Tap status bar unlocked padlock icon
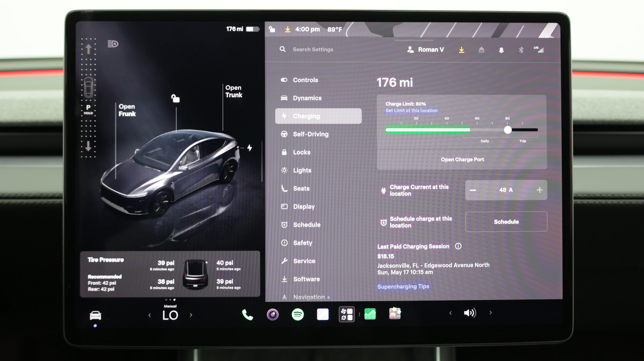This screenshot has height=361, width=644. (272, 29)
